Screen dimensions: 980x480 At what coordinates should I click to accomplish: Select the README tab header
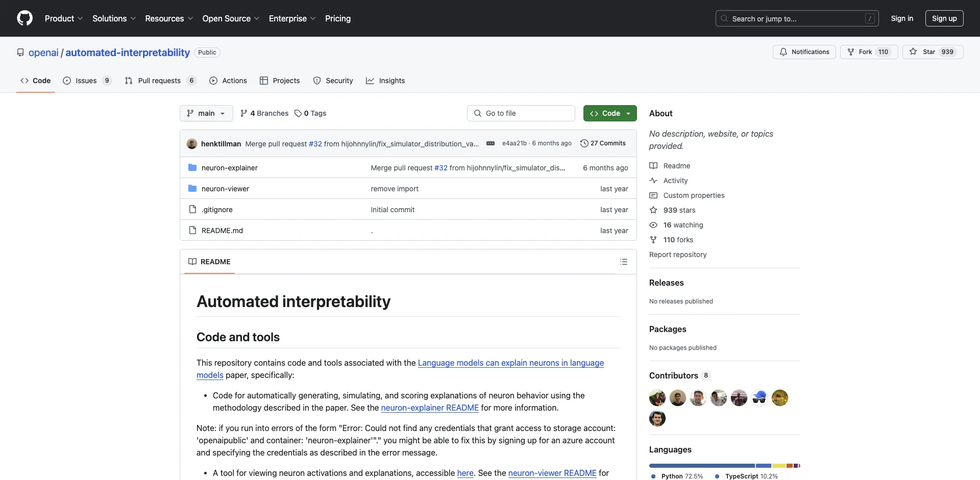209,262
